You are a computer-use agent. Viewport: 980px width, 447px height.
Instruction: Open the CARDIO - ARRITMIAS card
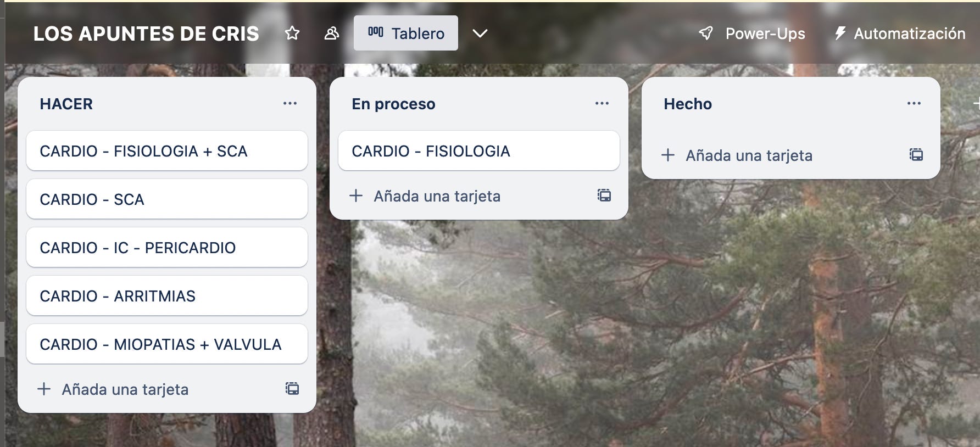(x=167, y=296)
